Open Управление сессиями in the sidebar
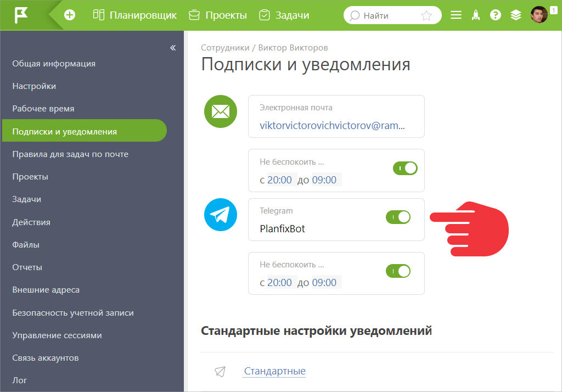This screenshot has width=562, height=392. (x=57, y=335)
